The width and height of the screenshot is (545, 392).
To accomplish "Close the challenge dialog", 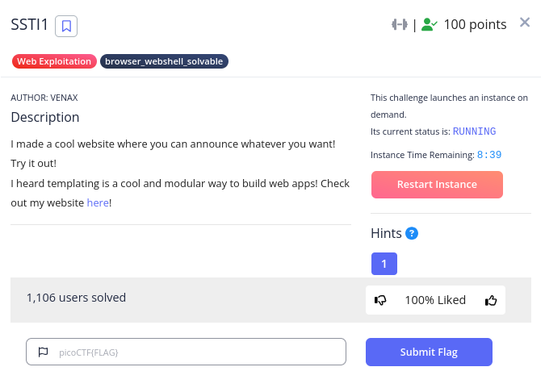I will (525, 23).
